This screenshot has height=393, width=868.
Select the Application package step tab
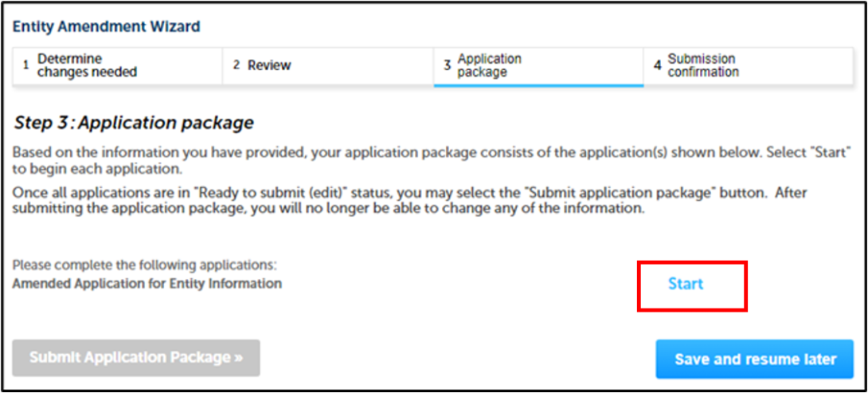489,65
